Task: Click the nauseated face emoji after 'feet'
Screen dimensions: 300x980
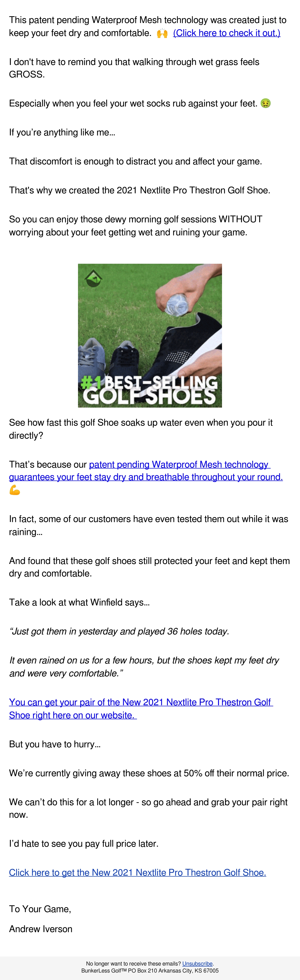Action: click(x=265, y=103)
